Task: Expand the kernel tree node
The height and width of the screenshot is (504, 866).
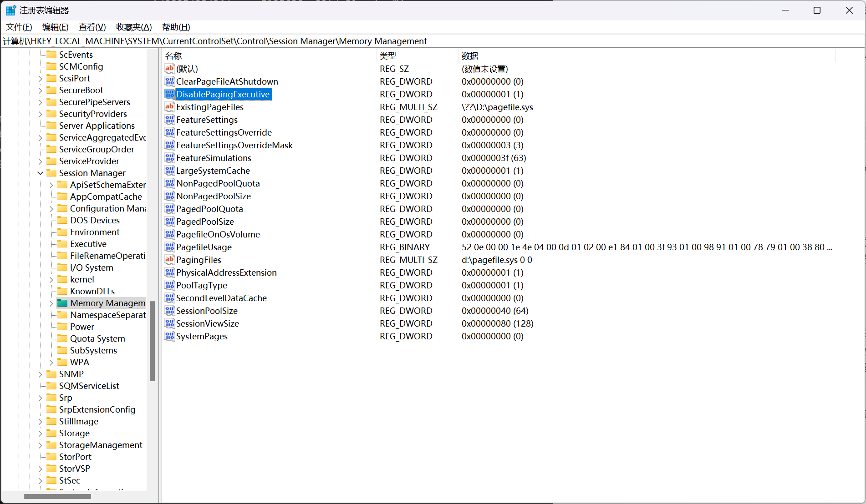Action: pos(51,280)
